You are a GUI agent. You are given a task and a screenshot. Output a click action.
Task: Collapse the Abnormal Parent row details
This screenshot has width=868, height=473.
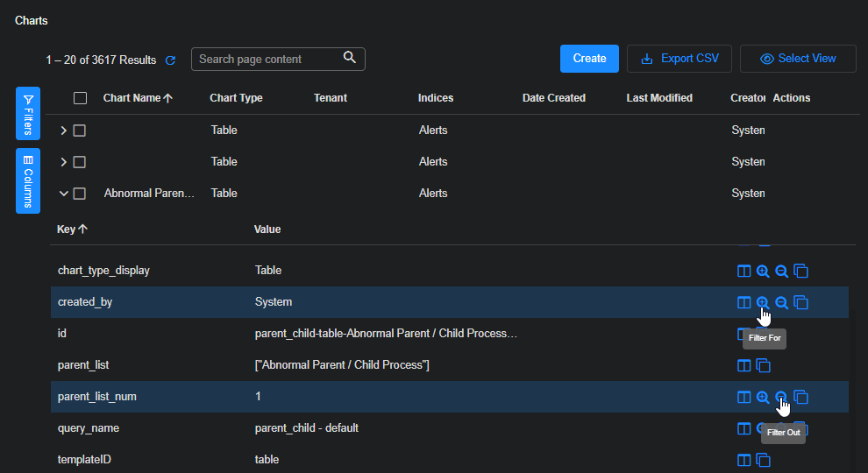point(63,194)
